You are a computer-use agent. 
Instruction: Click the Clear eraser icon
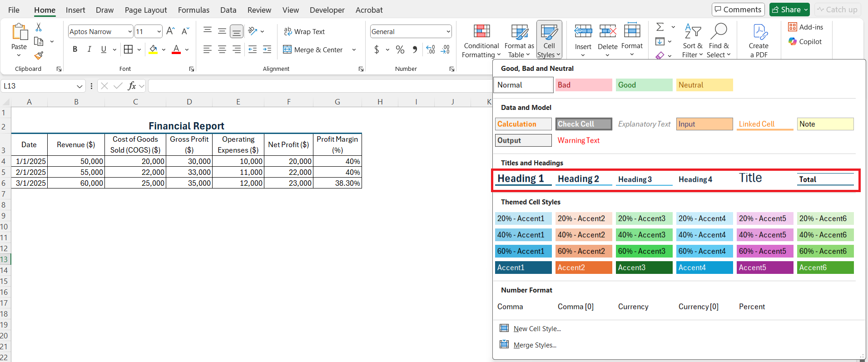click(x=660, y=55)
